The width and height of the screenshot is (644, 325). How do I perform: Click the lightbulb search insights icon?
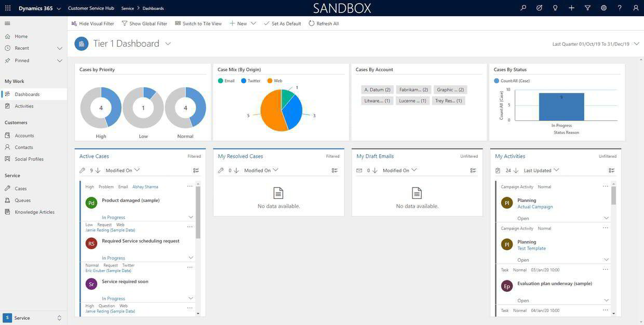(554, 7)
